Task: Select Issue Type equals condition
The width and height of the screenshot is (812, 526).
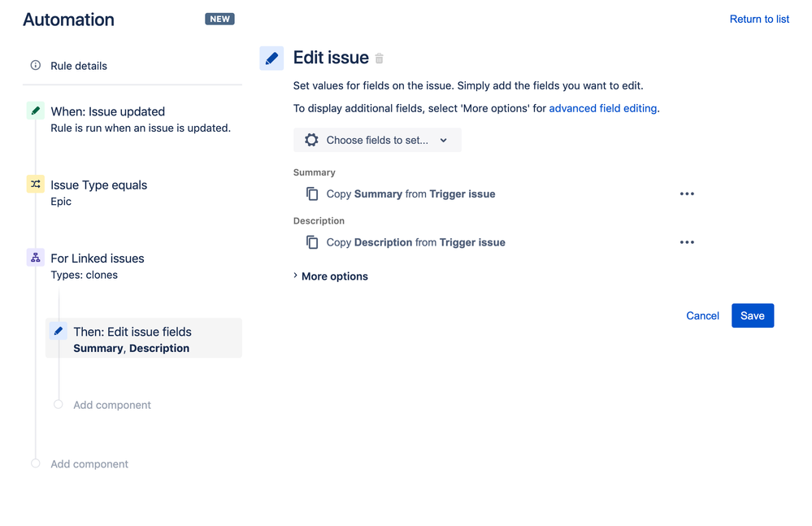Action: [98, 185]
